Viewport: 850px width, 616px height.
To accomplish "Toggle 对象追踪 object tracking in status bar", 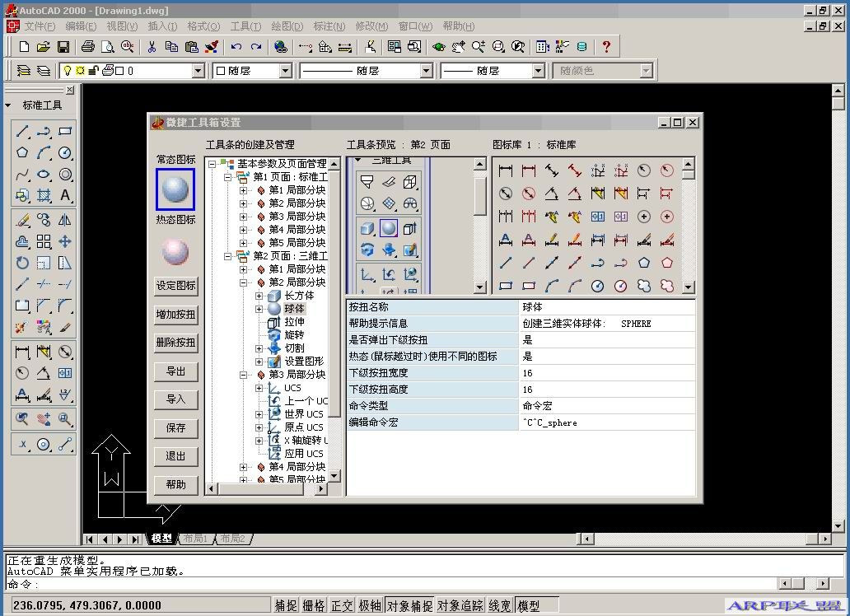I will (x=460, y=605).
